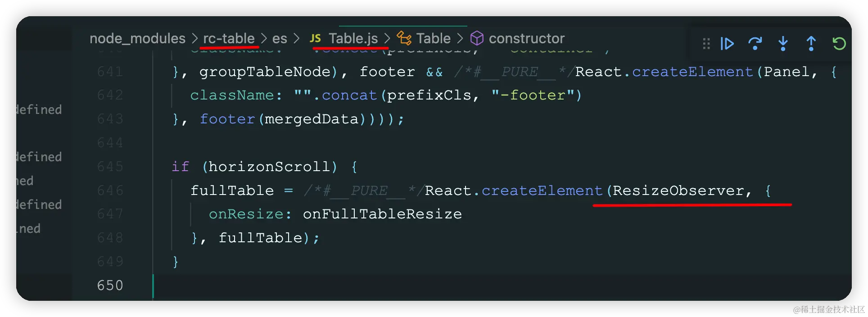Click the debug toolbar drag handle
The width and height of the screenshot is (868, 317).
click(x=706, y=44)
